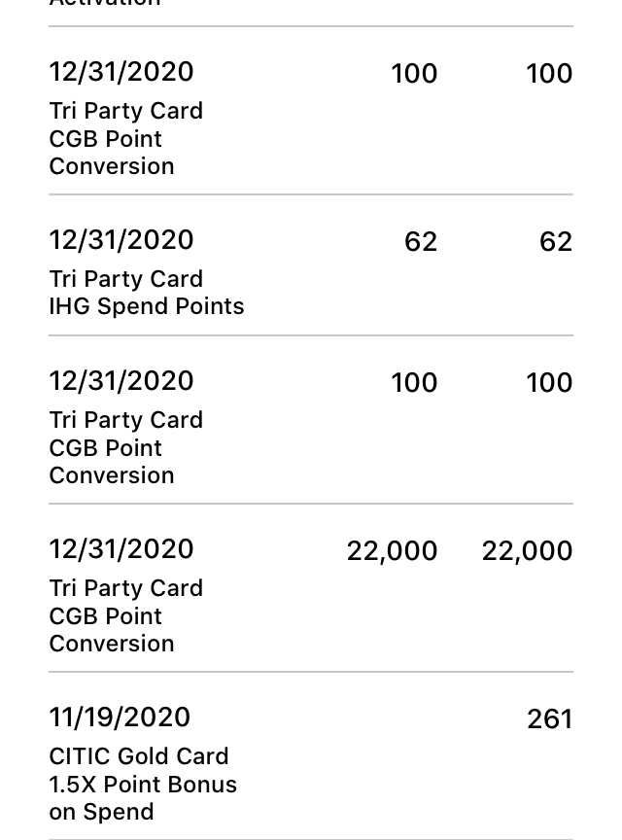This screenshot has height=840, width=622.
Task: Select Tri Party Card above IHG Spend Points
Action: coord(126,279)
